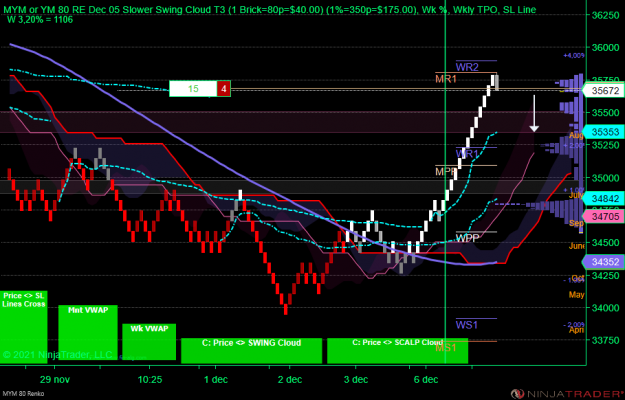Image resolution: width=625 pixels, height=400 pixels.
Task: Click the 35500 price axis label
Action: (605, 112)
